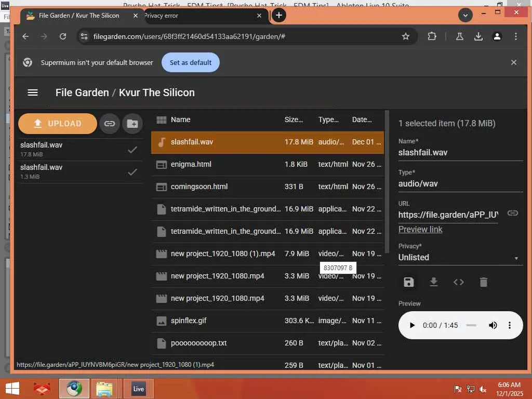Click the Supermium browser taskbar icon
Viewport: 532px width, 399px height.
[74, 389]
